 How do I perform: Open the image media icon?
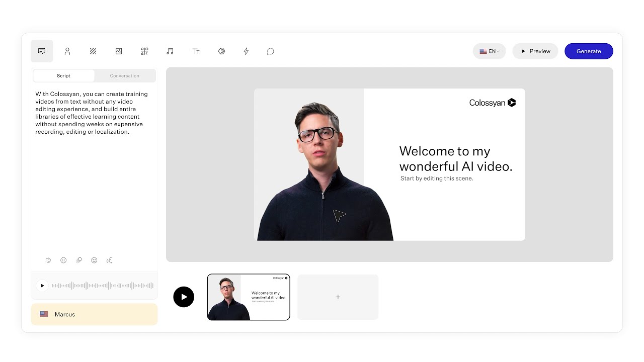click(119, 51)
